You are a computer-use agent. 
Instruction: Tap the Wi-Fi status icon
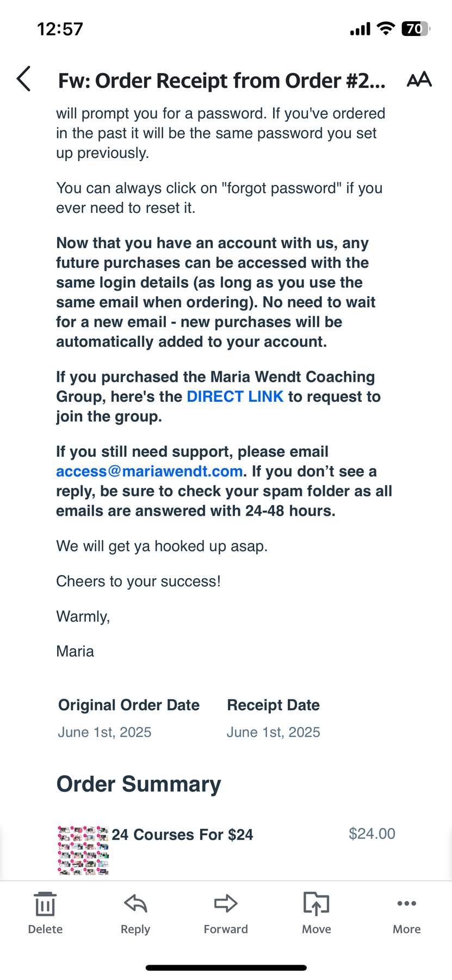(x=386, y=29)
